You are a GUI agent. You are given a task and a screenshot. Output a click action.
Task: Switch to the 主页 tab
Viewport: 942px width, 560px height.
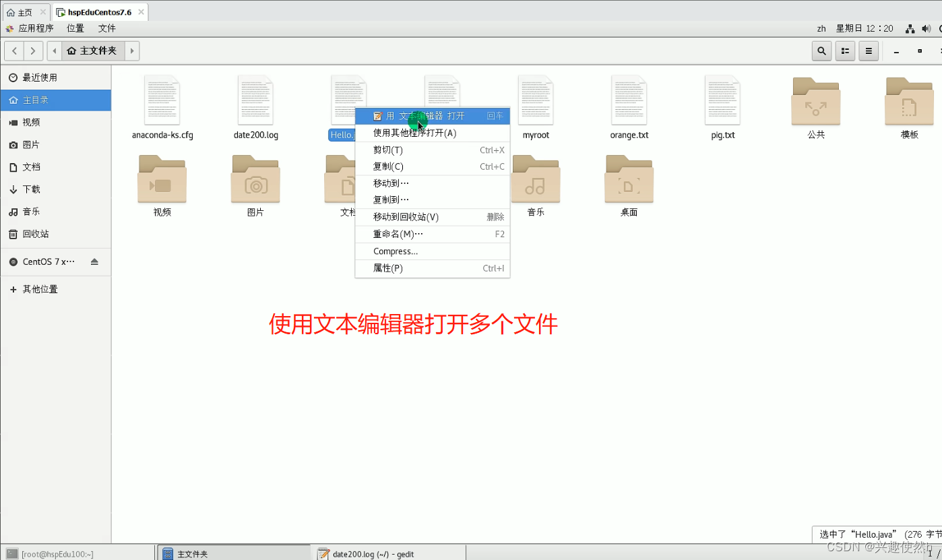pyautogui.click(x=22, y=11)
